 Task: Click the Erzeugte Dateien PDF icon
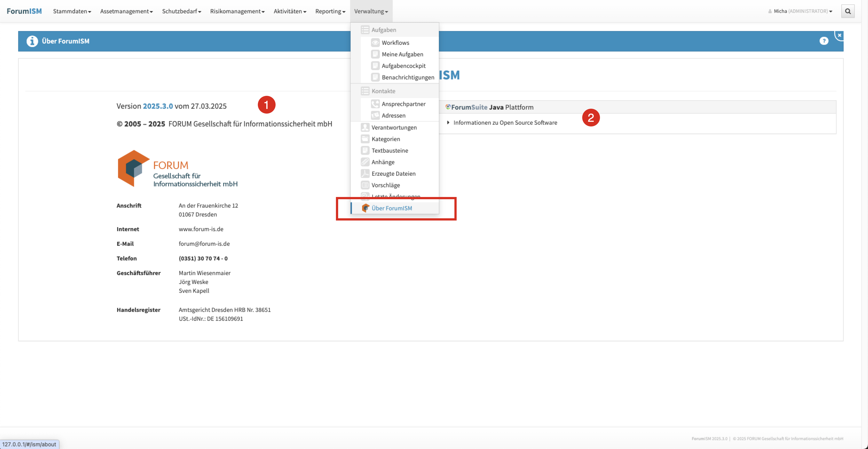(365, 173)
